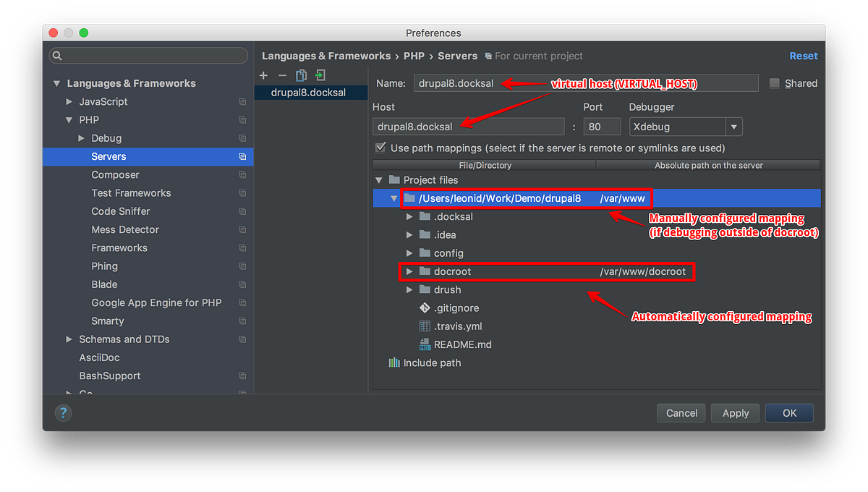Screen dimensions: 868x492
Task: Import server mappings via the import icon
Action: coord(319,75)
